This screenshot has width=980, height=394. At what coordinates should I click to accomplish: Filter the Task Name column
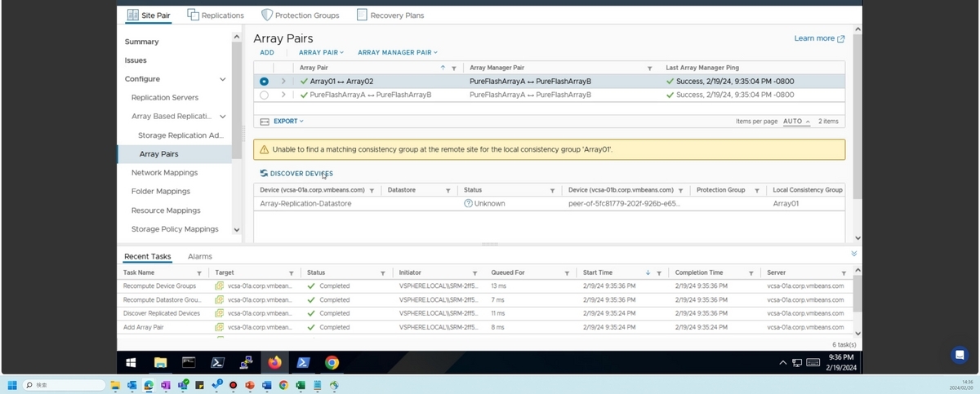[x=199, y=273]
